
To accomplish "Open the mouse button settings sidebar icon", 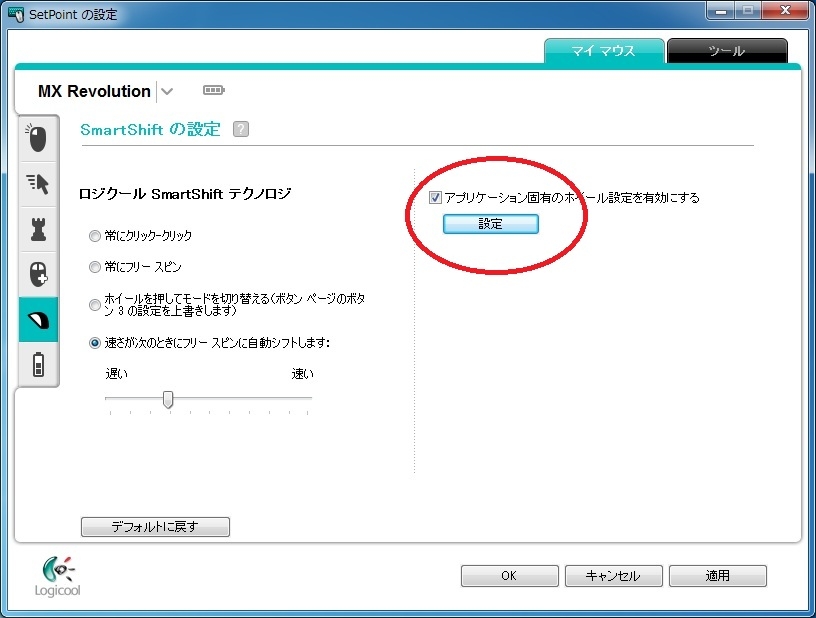I will pyautogui.click(x=37, y=138).
